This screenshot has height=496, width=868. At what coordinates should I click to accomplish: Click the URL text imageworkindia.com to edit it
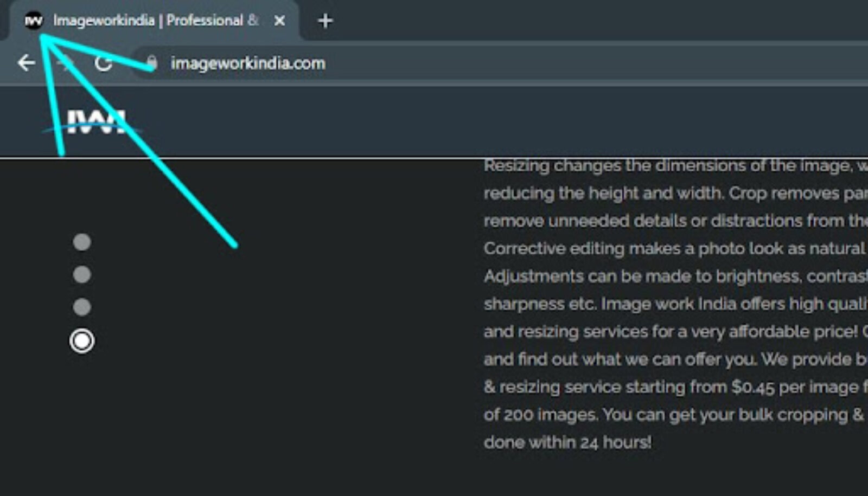click(247, 63)
